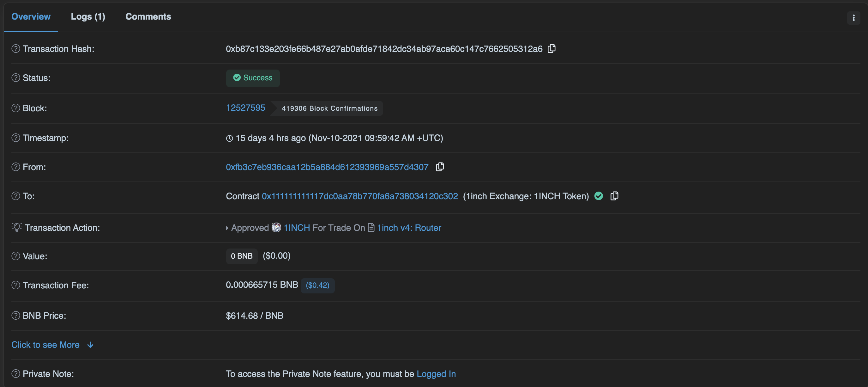The height and width of the screenshot is (387, 868).
Task: Open the 1inch v4: Router link
Action: coord(409,228)
